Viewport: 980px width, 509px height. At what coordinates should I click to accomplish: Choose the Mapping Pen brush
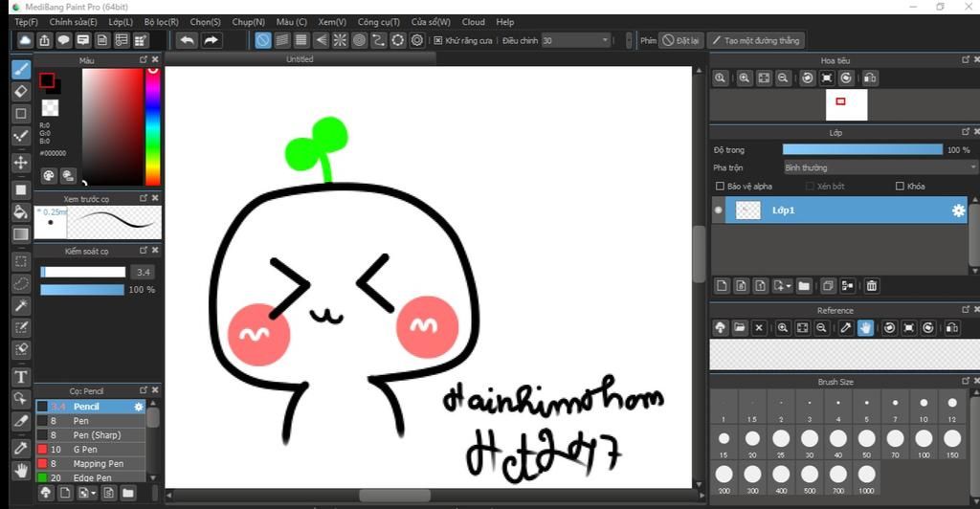click(91, 464)
